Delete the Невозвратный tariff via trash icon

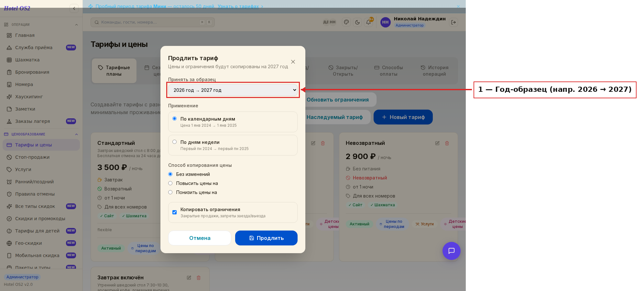tap(447, 143)
